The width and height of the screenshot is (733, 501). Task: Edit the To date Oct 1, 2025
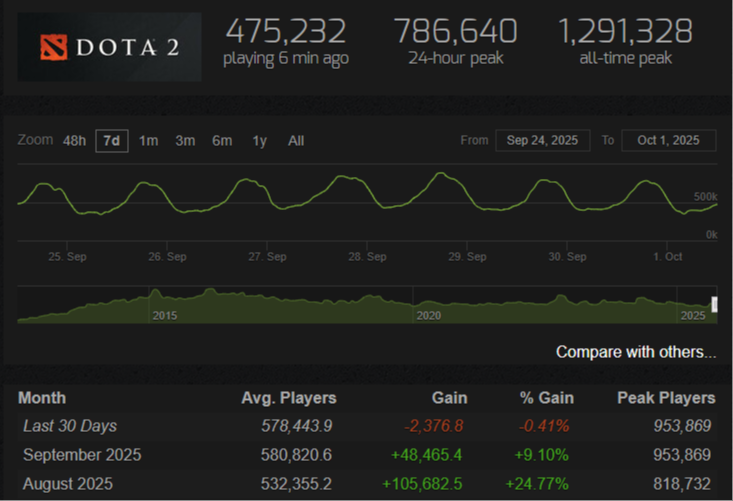pyautogui.click(x=668, y=140)
